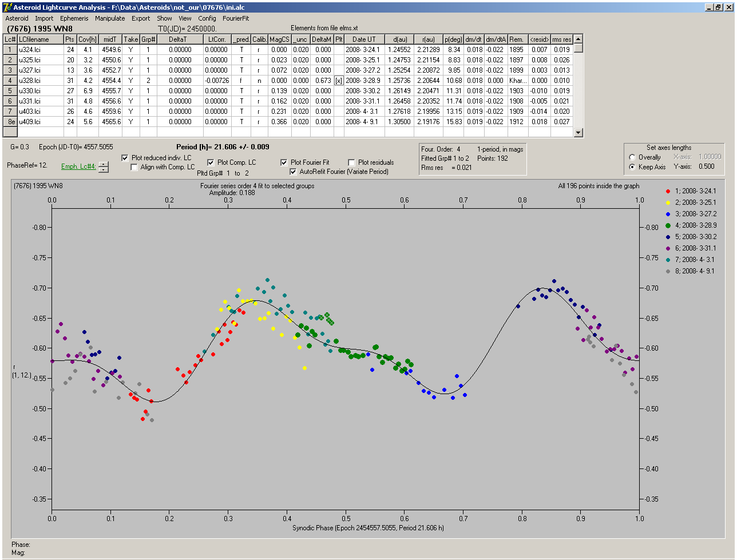The width and height of the screenshot is (737, 560).
Task: Click the (7676) 1995 WN8 heading
Action: [x=39, y=28]
